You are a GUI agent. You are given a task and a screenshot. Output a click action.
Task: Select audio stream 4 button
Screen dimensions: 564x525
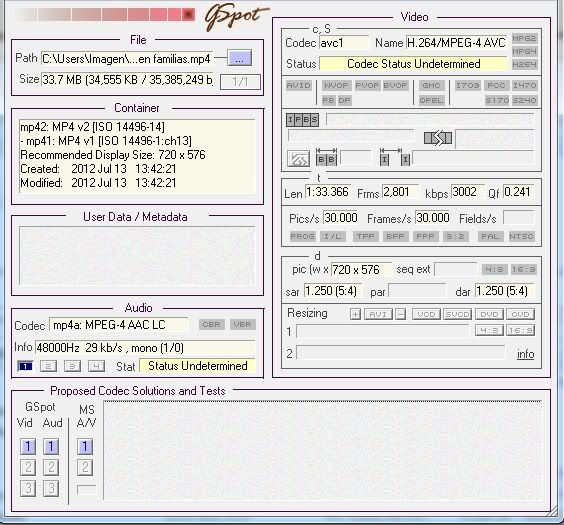point(96,366)
